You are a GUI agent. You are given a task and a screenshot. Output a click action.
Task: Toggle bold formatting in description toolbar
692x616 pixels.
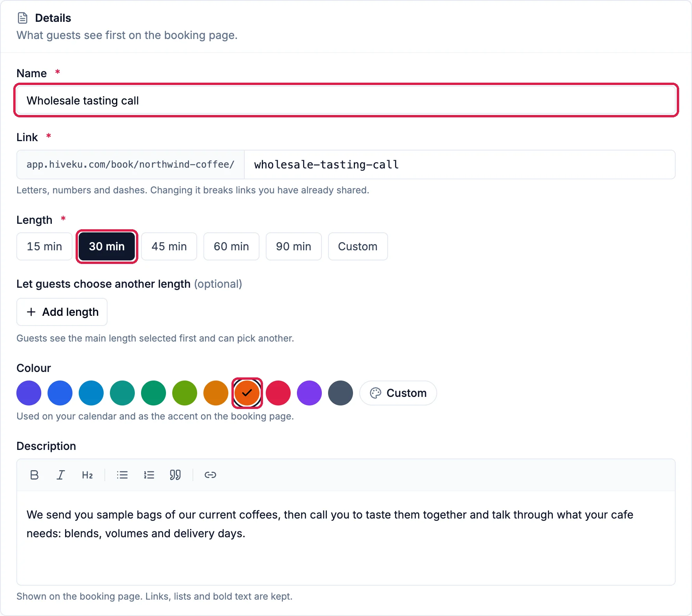coord(34,475)
